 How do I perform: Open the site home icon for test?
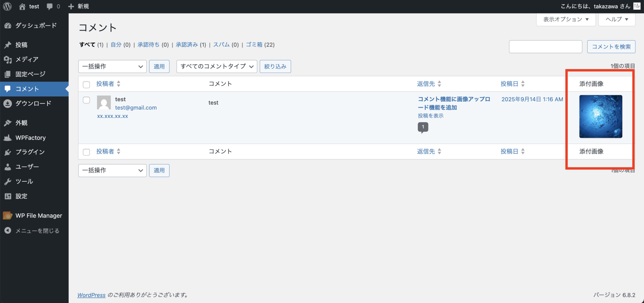(22, 6)
